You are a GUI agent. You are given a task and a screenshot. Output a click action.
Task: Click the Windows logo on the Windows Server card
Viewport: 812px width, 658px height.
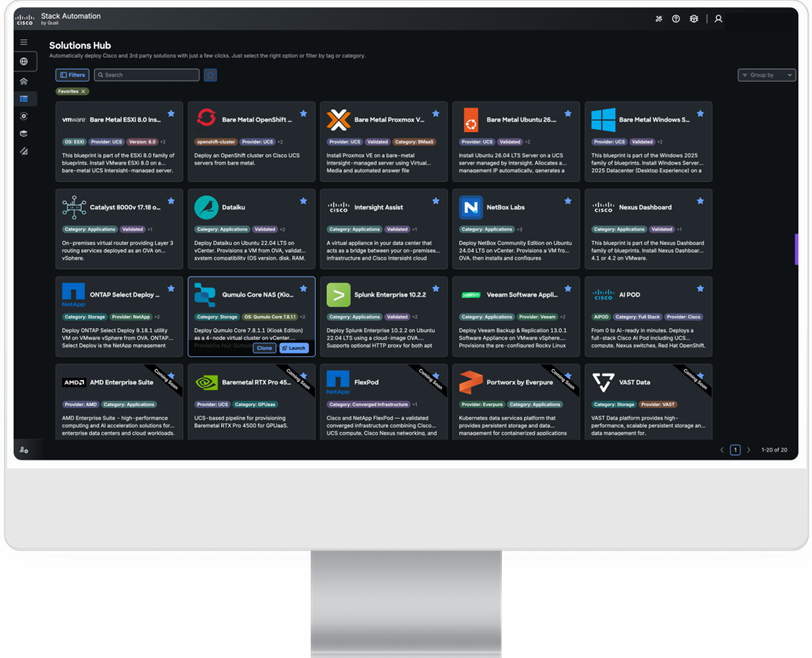[x=603, y=120]
